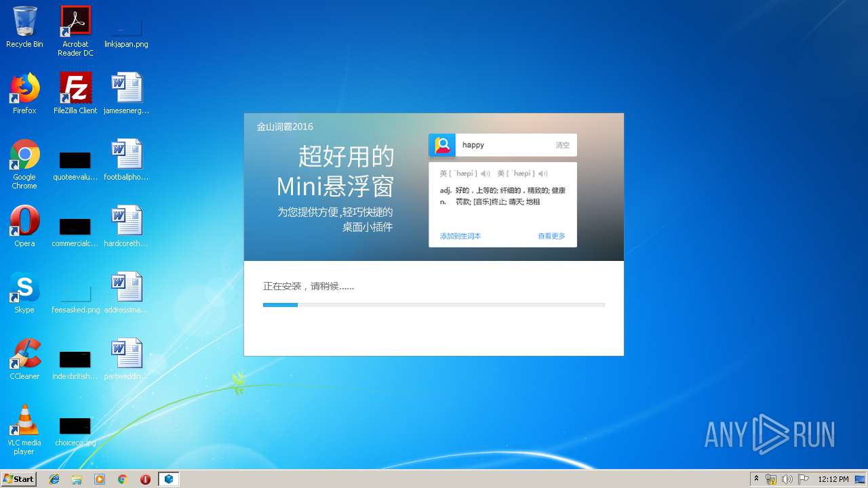The height and width of the screenshot is (488, 868).
Task: Open the Action Center flag icon
Action: point(802,479)
